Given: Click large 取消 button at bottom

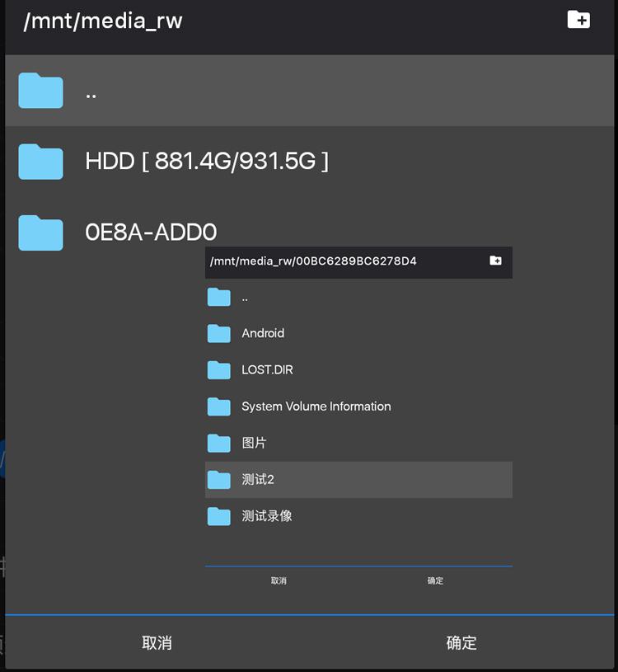Looking at the screenshot, I should click(x=157, y=643).
